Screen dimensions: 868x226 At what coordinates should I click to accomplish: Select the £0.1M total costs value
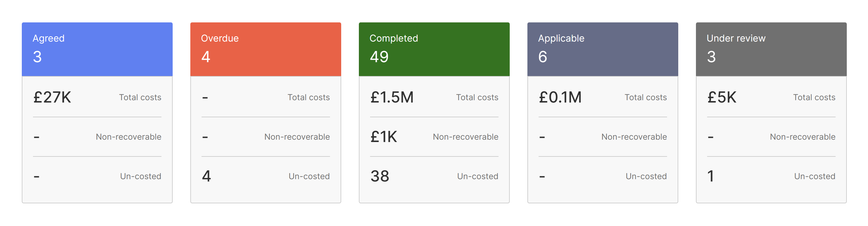(x=560, y=97)
